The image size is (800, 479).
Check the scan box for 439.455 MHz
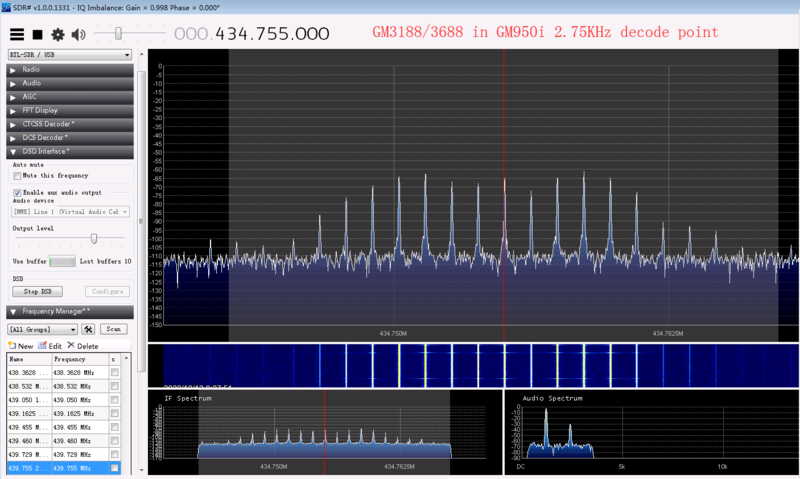pos(115,427)
